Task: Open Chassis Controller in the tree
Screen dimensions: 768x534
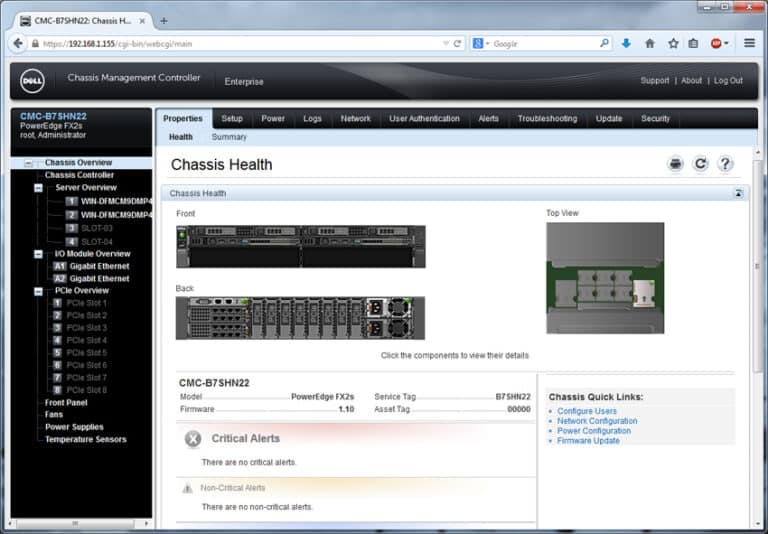Action: (79, 175)
